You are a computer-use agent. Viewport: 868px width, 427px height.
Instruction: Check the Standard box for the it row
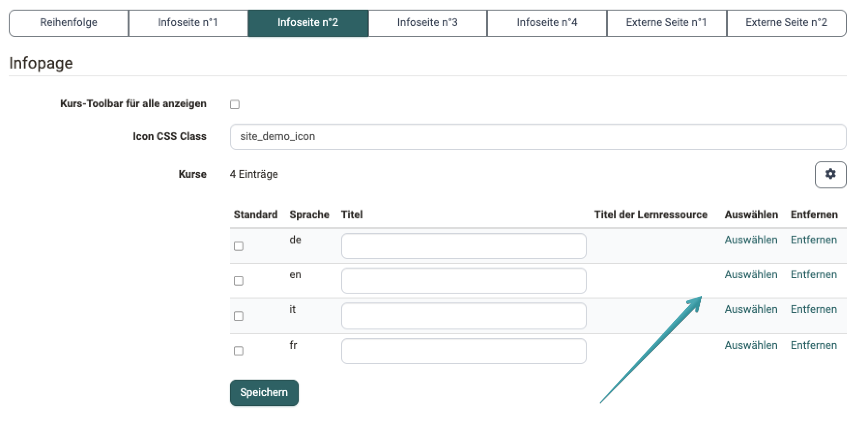tap(239, 316)
